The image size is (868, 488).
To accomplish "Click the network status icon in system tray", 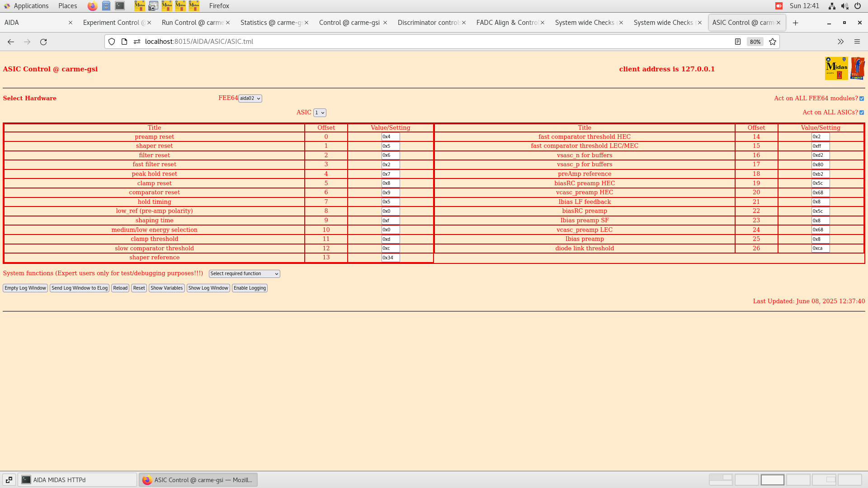I will pyautogui.click(x=832, y=6).
